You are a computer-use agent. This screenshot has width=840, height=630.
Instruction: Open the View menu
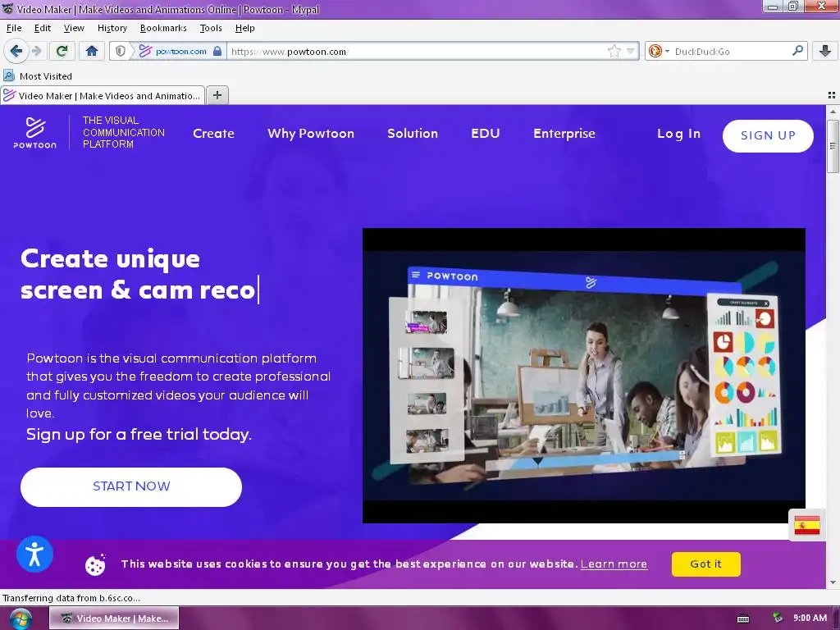pyautogui.click(x=74, y=28)
